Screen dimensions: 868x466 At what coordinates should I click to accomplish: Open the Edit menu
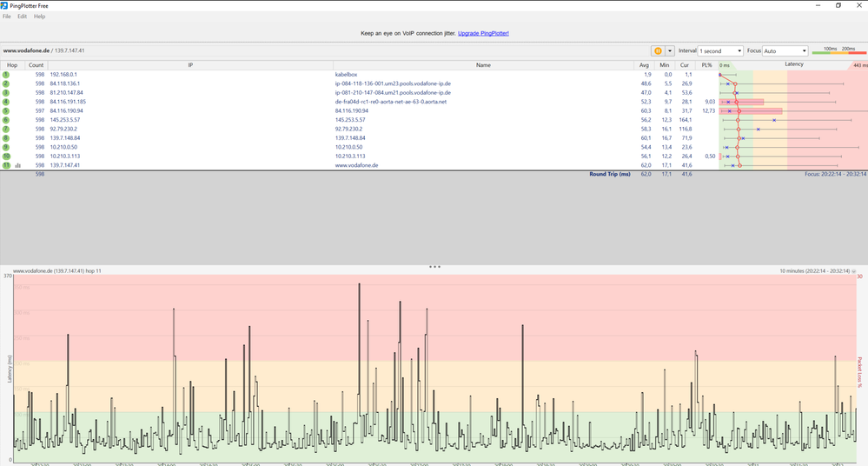click(x=22, y=17)
